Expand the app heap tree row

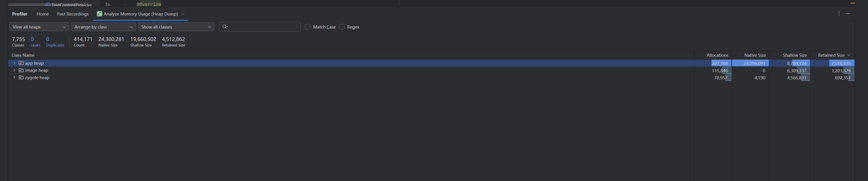click(x=14, y=63)
